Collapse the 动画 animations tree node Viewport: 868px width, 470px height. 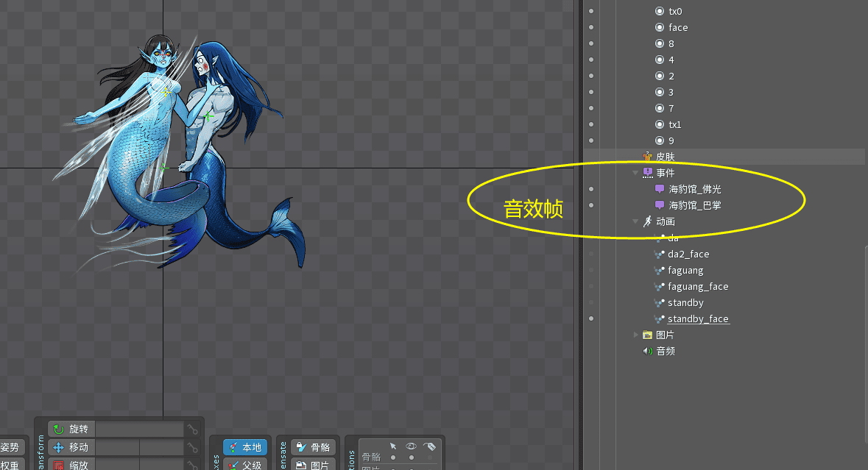[x=635, y=221]
